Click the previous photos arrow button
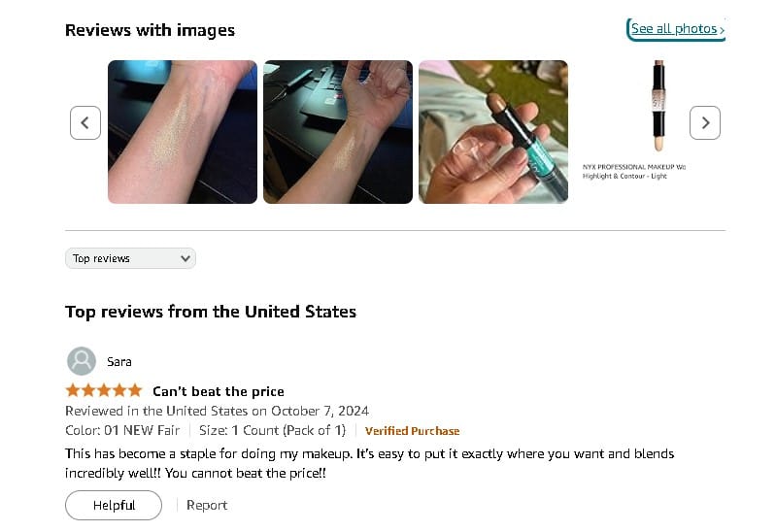 85,122
